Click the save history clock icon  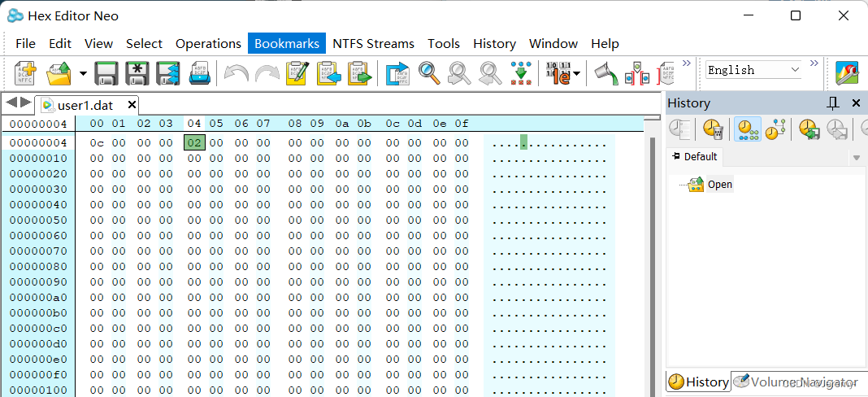coord(809,129)
